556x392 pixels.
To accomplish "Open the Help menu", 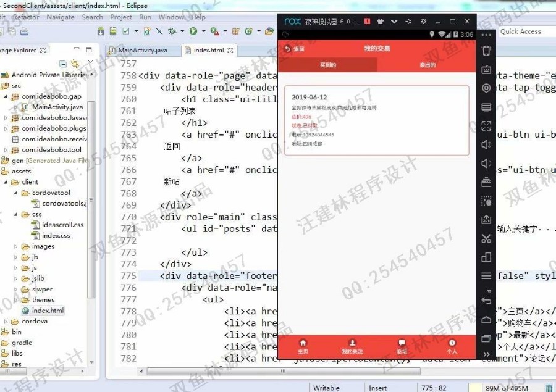I will [198, 17].
